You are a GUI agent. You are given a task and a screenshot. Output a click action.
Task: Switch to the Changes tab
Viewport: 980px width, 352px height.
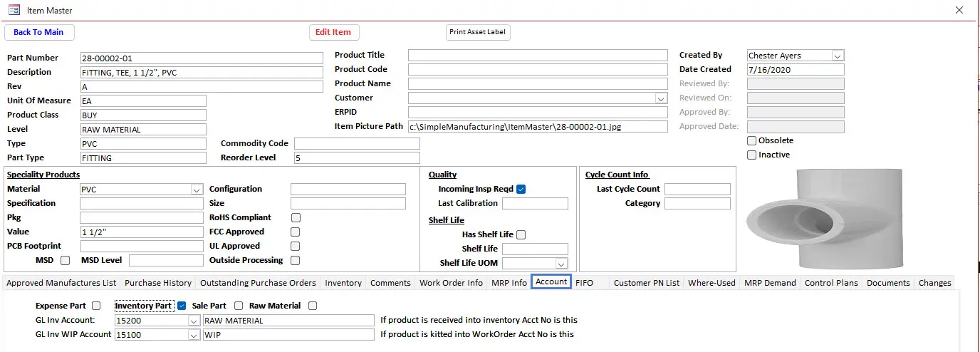[x=935, y=283]
